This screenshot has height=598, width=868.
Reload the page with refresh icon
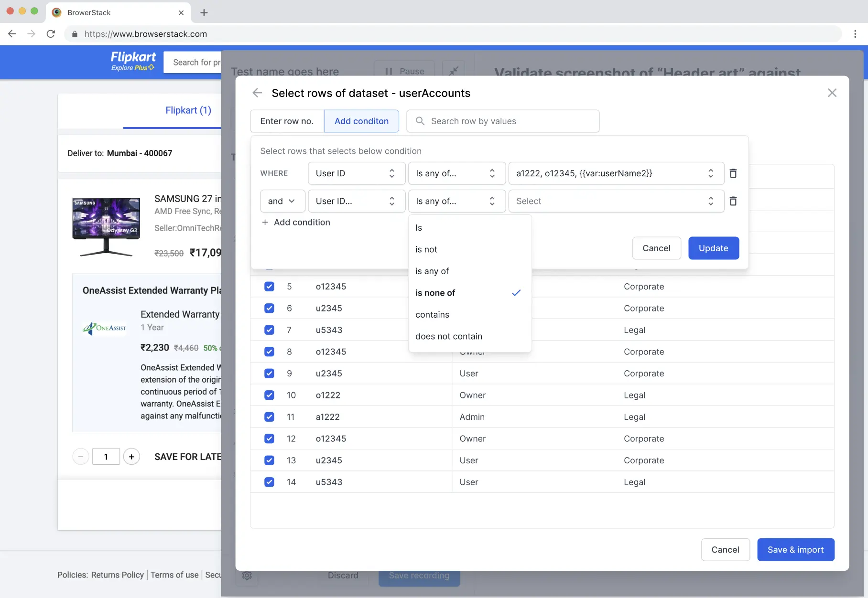[x=51, y=33]
